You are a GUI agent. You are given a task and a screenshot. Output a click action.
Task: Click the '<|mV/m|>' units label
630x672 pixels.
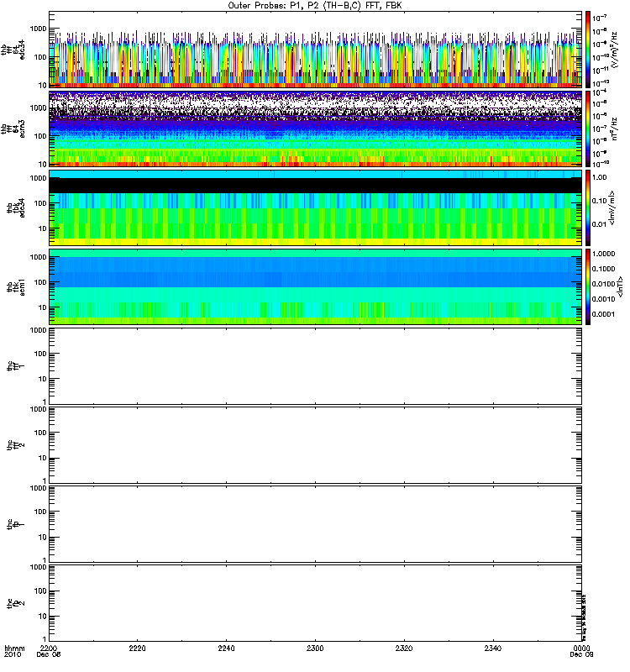[612, 207]
